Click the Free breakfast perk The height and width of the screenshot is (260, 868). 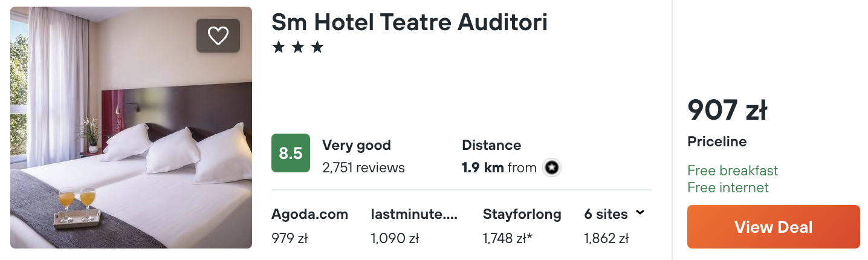coord(733,171)
